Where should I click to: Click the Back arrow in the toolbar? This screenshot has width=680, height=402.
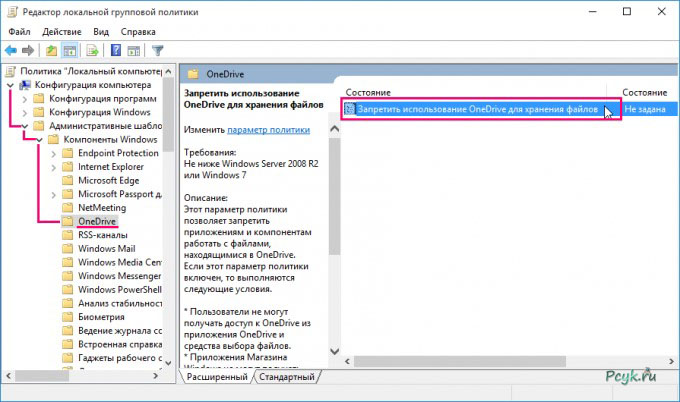pyautogui.click(x=11, y=49)
